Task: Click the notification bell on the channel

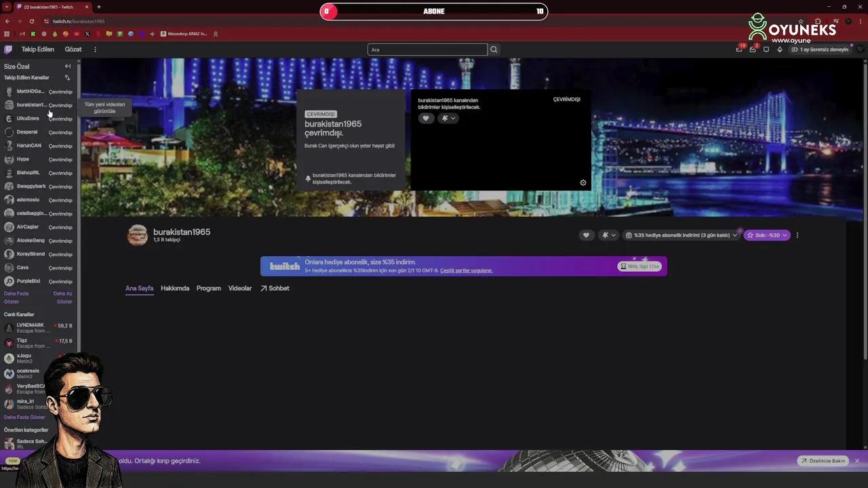Action: (604, 235)
